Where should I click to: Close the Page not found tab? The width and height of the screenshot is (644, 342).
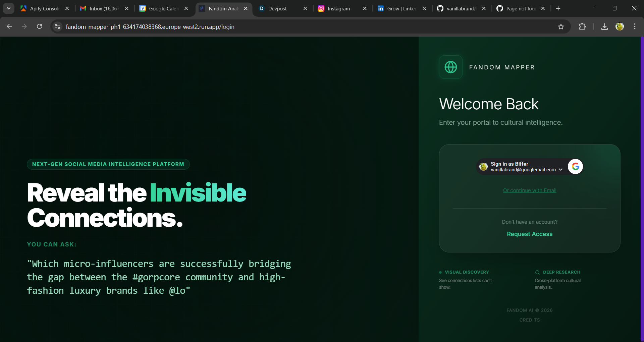point(543,8)
